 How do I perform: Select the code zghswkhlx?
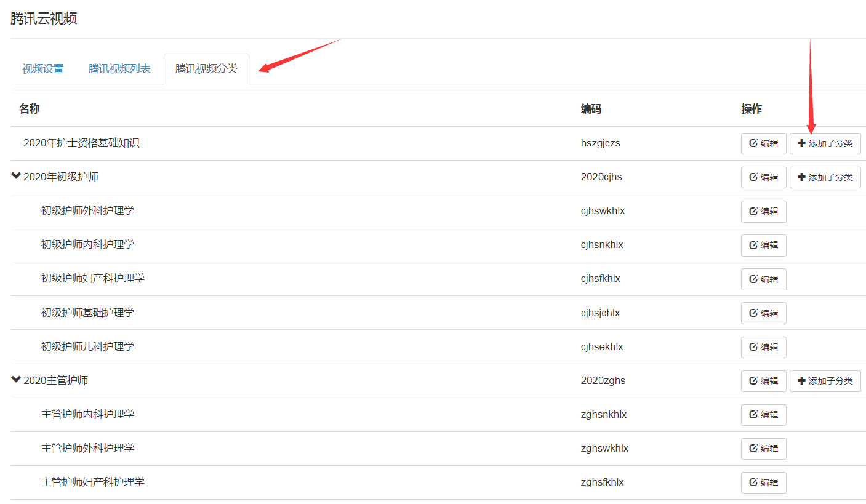605,448
